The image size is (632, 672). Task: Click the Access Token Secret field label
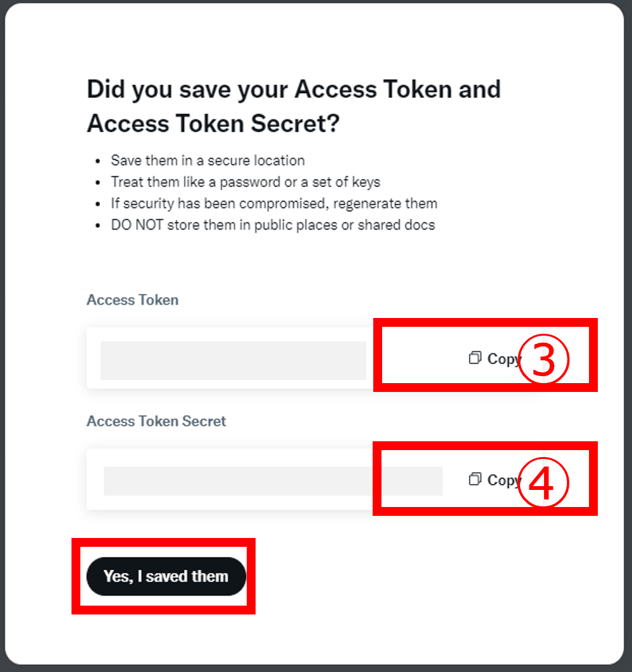156,421
